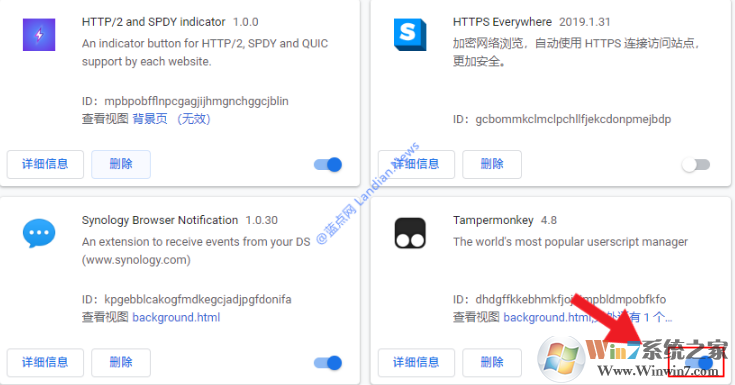Viewport: 735px width, 385px height.
Task: Click the HTTP/2 and SPDY indicator icon
Action: coord(39,35)
